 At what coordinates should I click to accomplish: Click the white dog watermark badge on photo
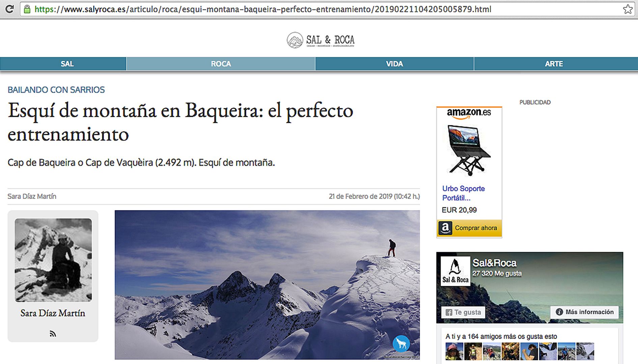[x=401, y=343]
